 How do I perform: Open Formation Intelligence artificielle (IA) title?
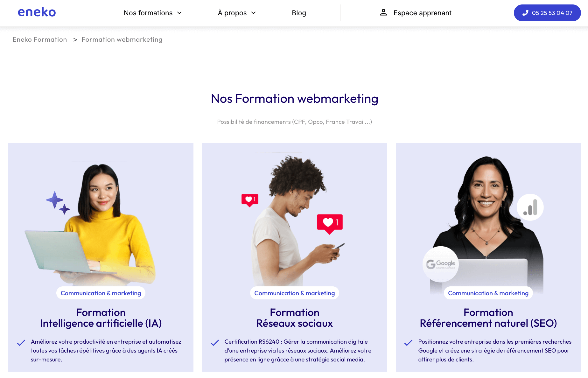[101, 318]
